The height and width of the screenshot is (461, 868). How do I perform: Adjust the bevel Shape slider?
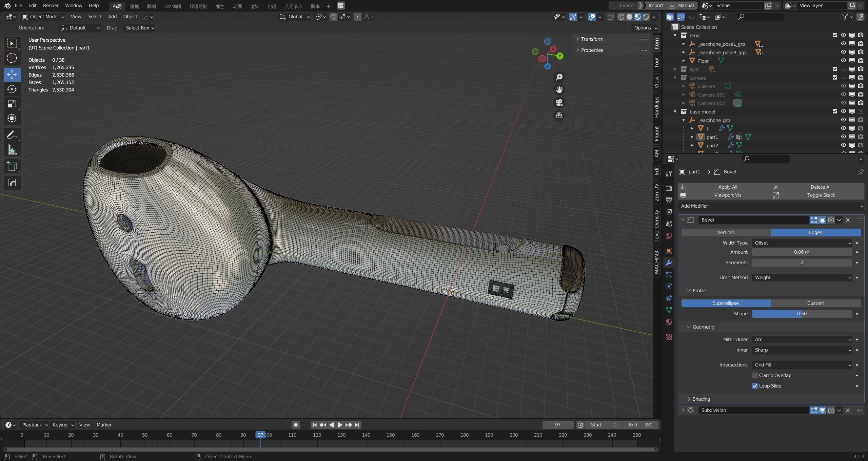pyautogui.click(x=802, y=314)
